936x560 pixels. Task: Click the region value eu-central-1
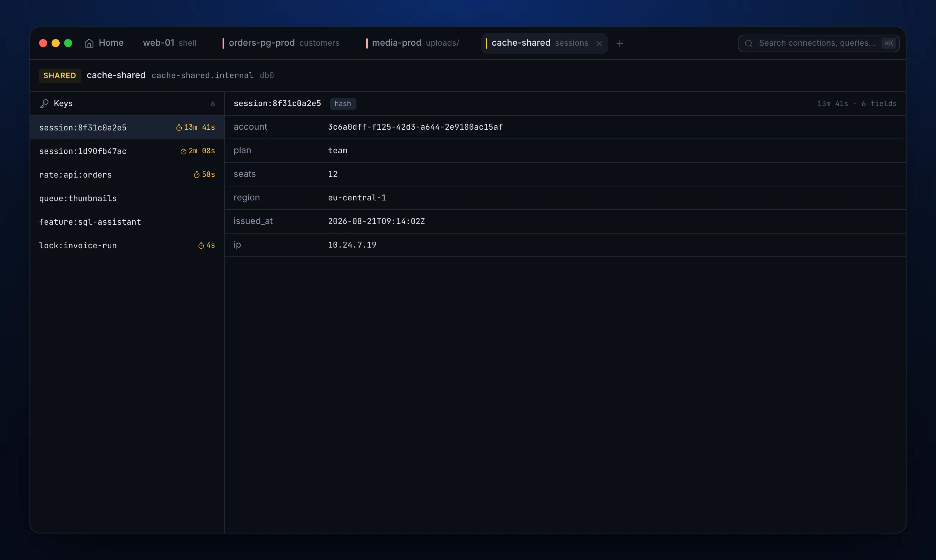point(357,198)
